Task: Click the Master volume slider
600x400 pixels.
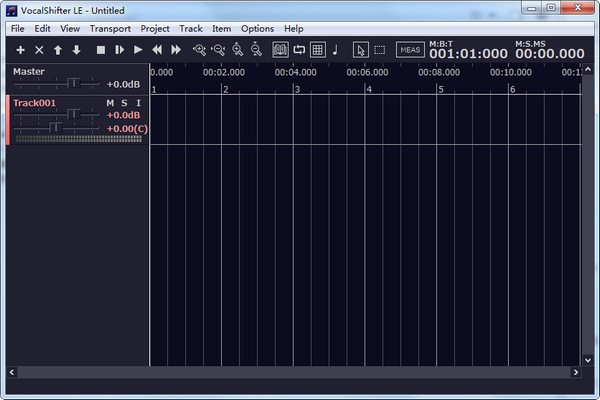Action: (x=72, y=84)
